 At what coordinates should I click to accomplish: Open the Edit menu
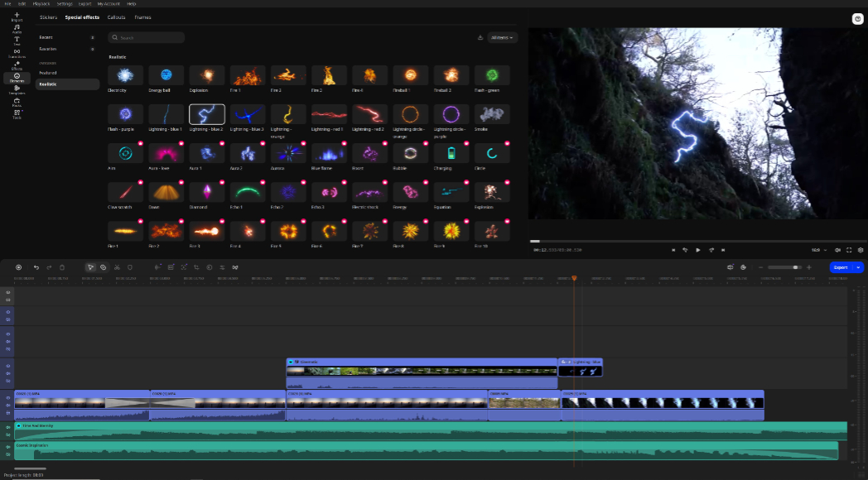point(22,3)
